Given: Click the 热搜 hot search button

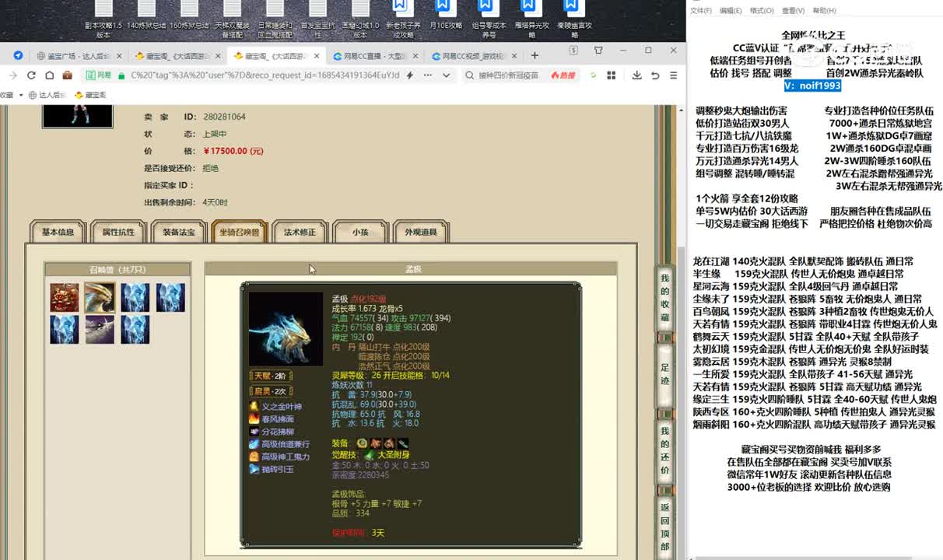Looking at the screenshot, I should (x=563, y=75).
